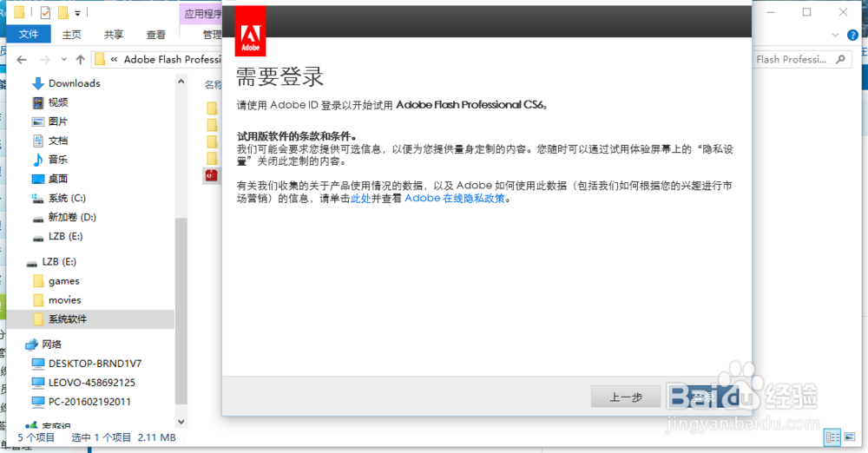Viewport: 868px width, 453px height.
Task: Open 视频 in the navigation pane
Action: [x=57, y=102]
